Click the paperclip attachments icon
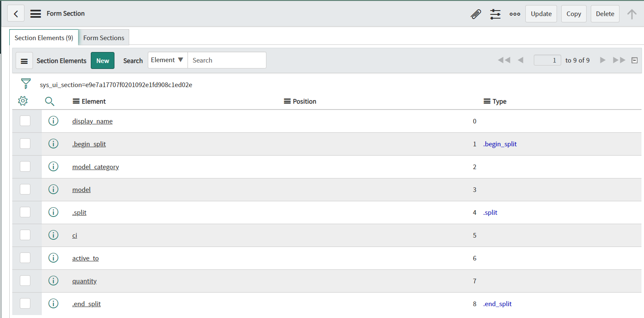 476,14
